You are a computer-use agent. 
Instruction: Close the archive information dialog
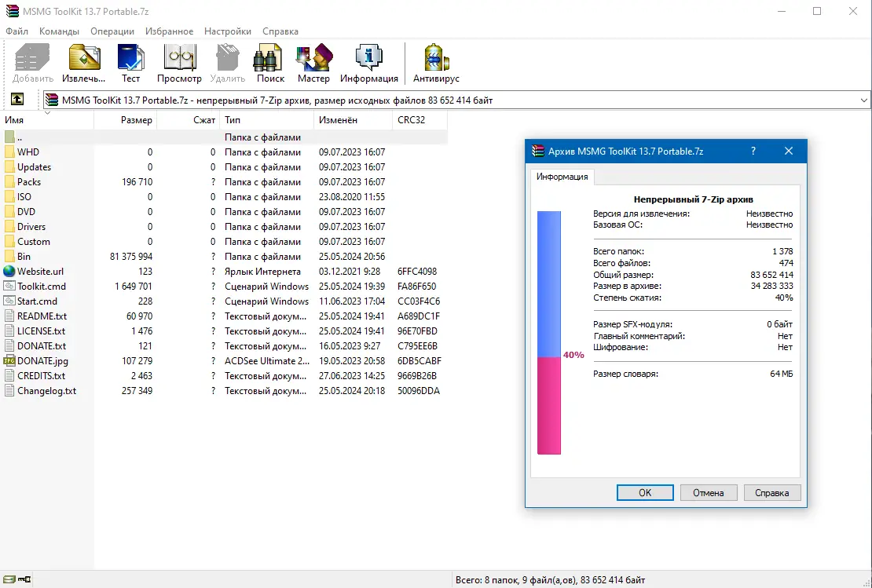[789, 152]
